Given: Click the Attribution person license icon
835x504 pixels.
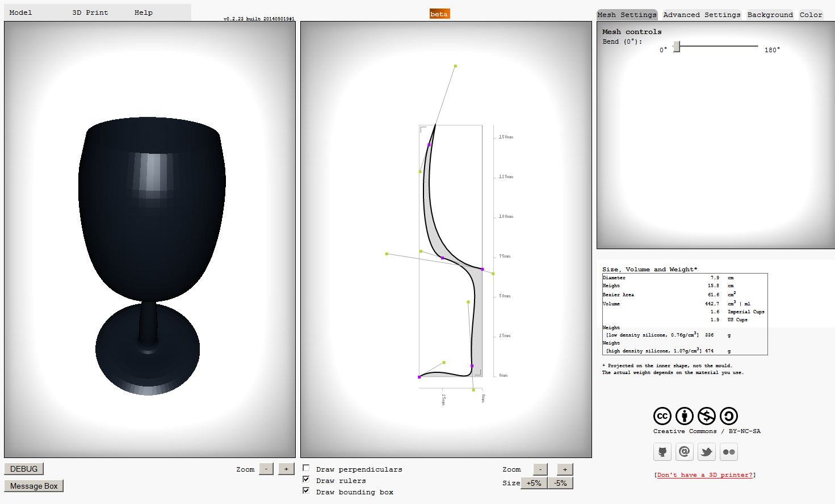Looking at the screenshot, I should click(x=685, y=416).
